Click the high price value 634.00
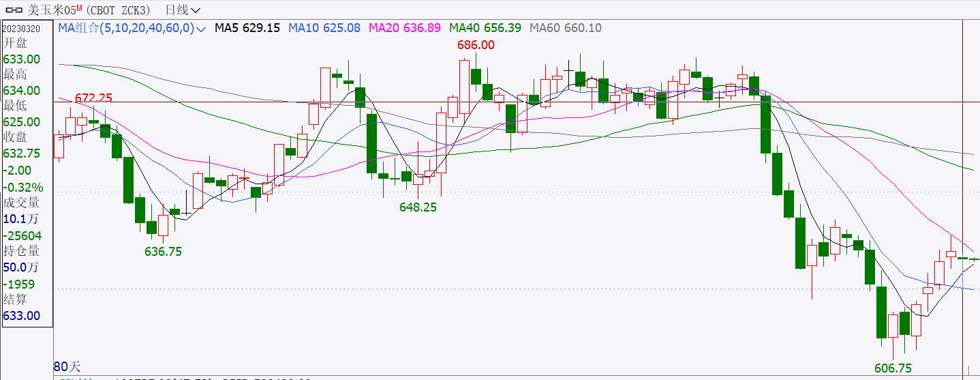 point(21,91)
